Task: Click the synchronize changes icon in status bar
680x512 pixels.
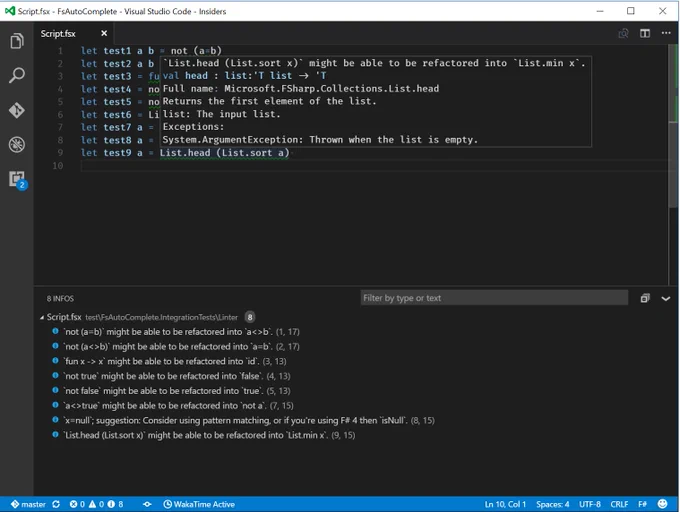Action: [56, 504]
